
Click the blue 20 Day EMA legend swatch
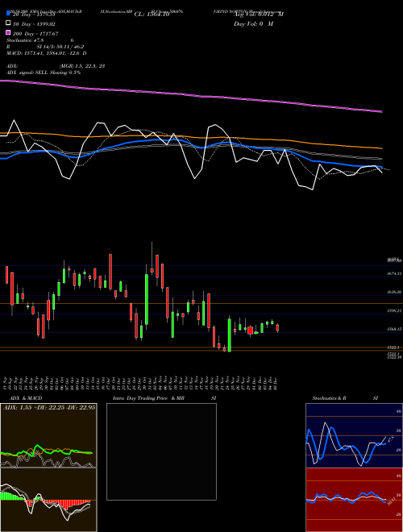click(8, 14)
